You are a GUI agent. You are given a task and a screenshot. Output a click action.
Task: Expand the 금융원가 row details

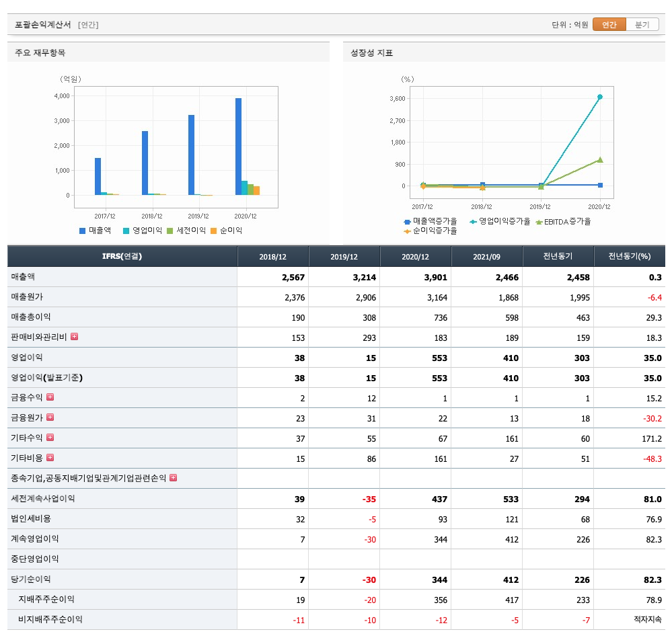(50, 417)
